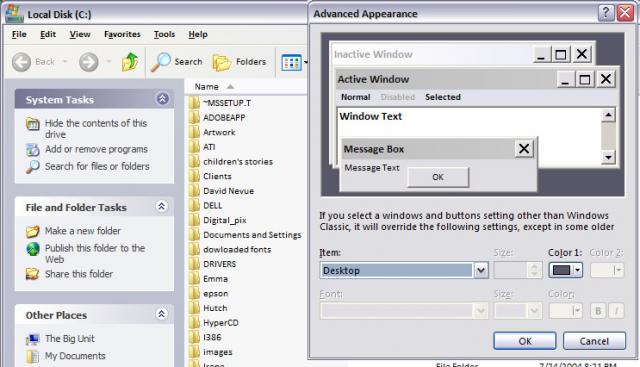The width and height of the screenshot is (640, 367).
Task: Select the epson folder icon
Action: tap(194, 294)
